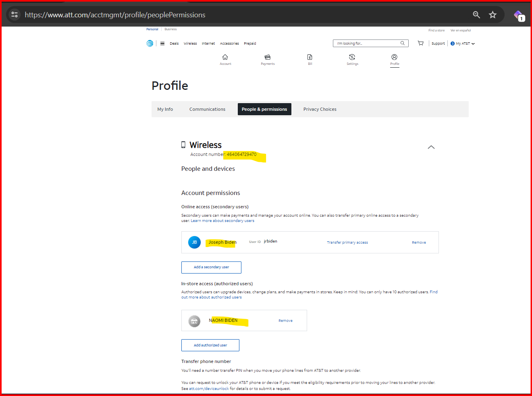Remove secondary user Joseph Biden
Screen dimensions: 532x396
pos(419,243)
